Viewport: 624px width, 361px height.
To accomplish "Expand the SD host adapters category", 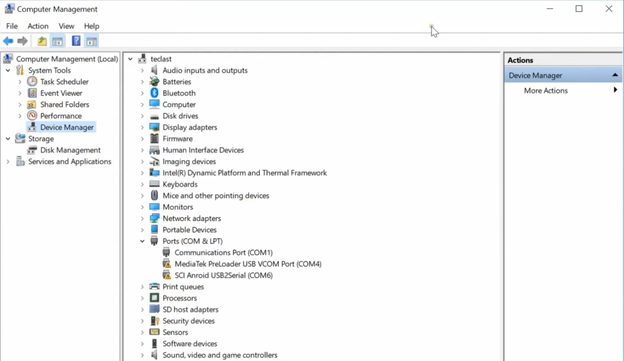I will 142,310.
